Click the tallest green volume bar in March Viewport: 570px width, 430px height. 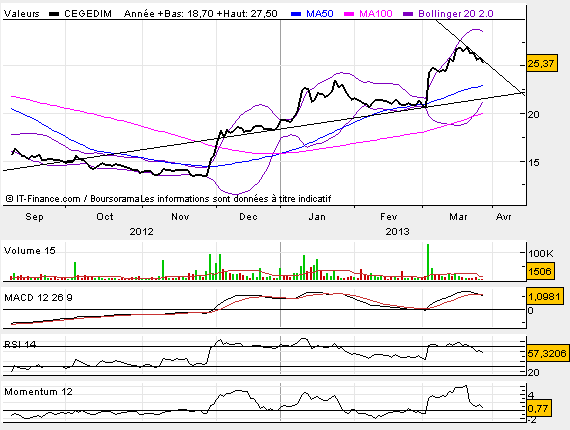428,262
